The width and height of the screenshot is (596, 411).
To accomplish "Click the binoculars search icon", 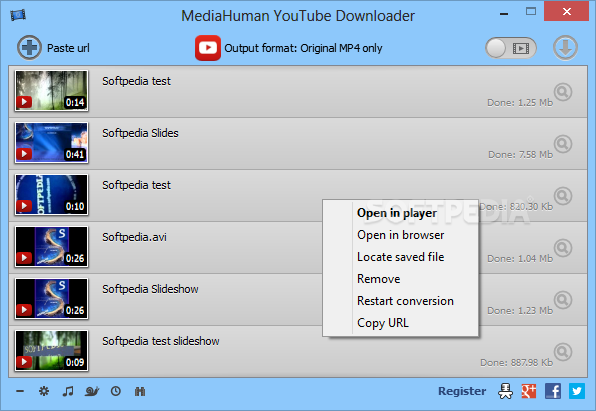I will (x=140, y=391).
